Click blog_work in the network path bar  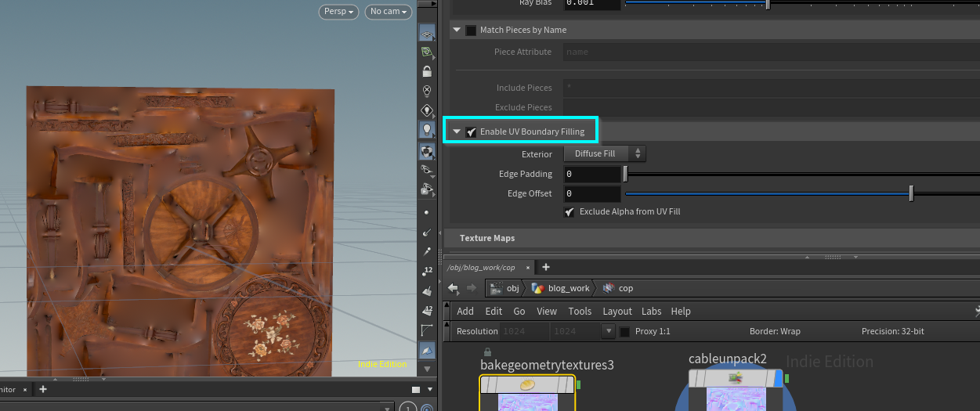click(x=561, y=288)
